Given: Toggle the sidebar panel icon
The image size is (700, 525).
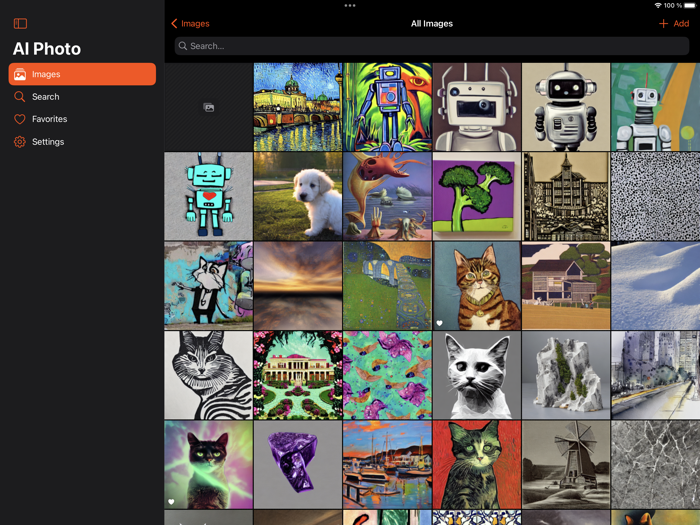Looking at the screenshot, I should point(21,23).
